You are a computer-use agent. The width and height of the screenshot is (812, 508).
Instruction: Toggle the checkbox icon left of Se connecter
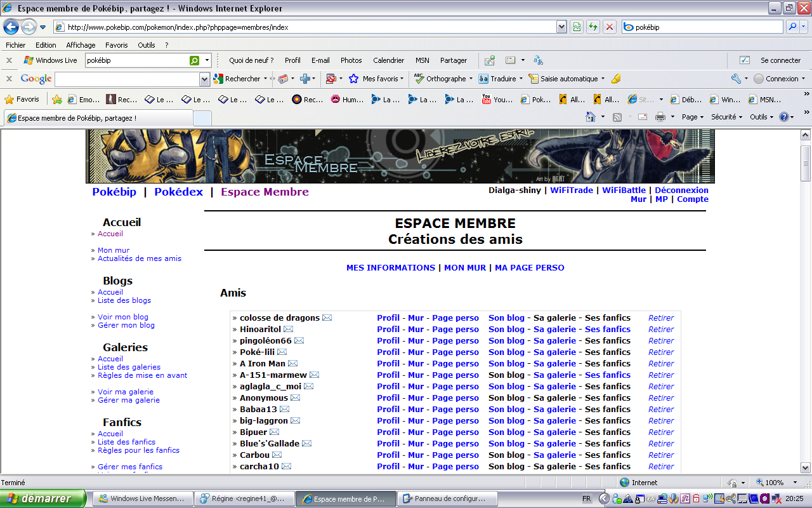pyautogui.click(x=745, y=60)
